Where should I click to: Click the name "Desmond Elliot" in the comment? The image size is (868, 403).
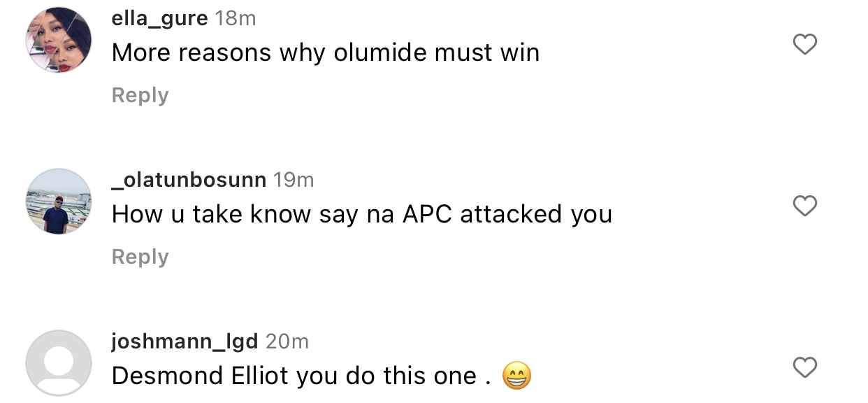[201, 376]
